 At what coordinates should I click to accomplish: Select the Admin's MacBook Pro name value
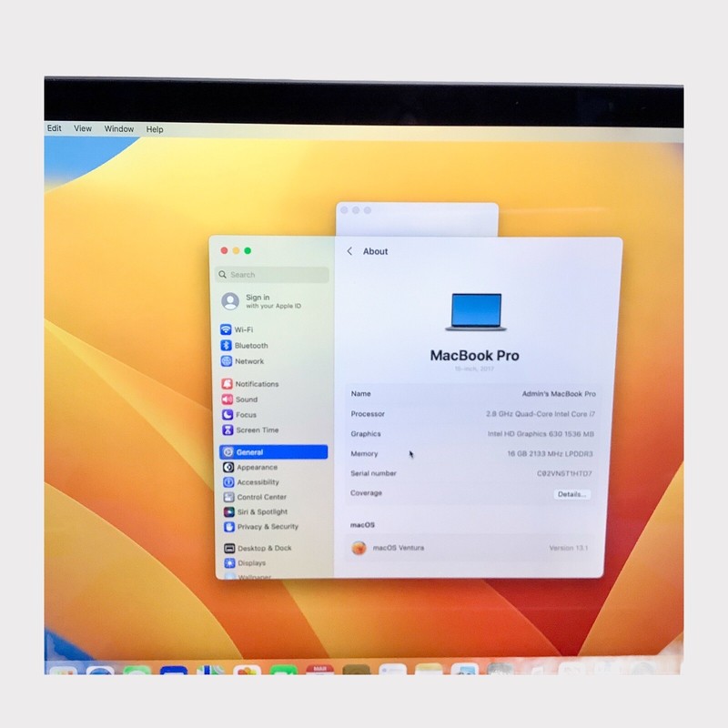tap(559, 394)
